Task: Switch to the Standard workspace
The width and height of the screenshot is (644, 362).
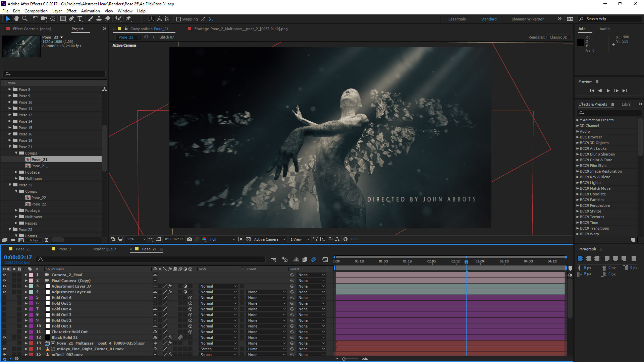Action: pos(489,19)
